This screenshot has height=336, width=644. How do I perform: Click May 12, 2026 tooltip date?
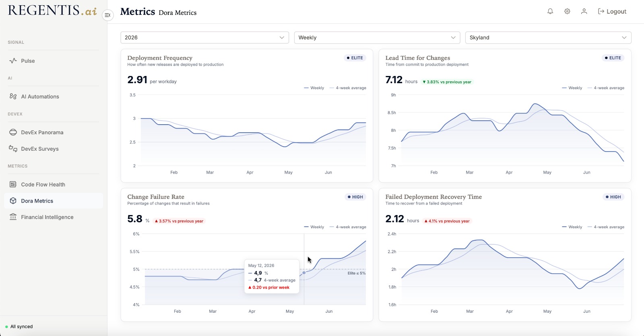coord(261,266)
